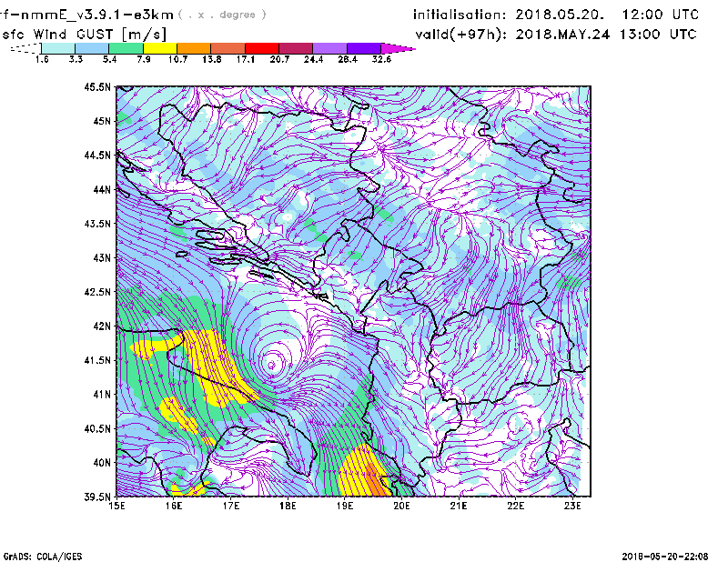This screenshot has width=728, height=562.
Task: Click the 45N latitude label
Action: click(x=102, y=121)
